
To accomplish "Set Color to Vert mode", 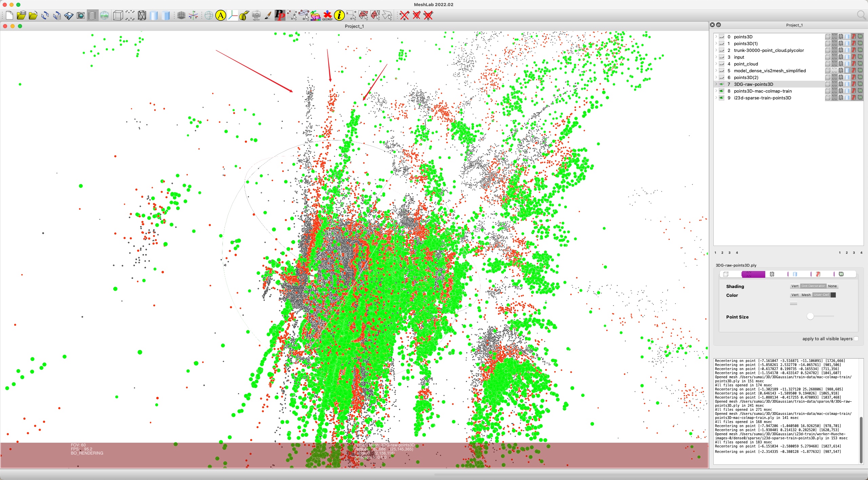I will pos(795,295).
